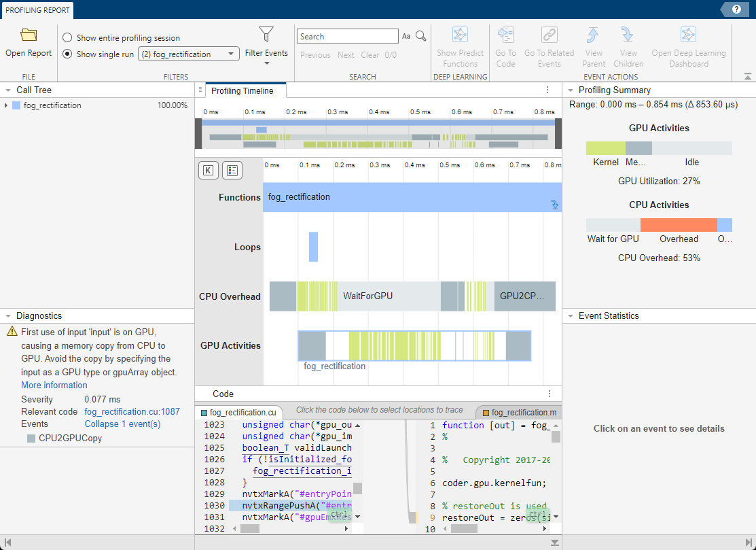Screen dimensions: 756x550
Task: Open the fog_rectification run dropdown
Action: click(189, 54)
